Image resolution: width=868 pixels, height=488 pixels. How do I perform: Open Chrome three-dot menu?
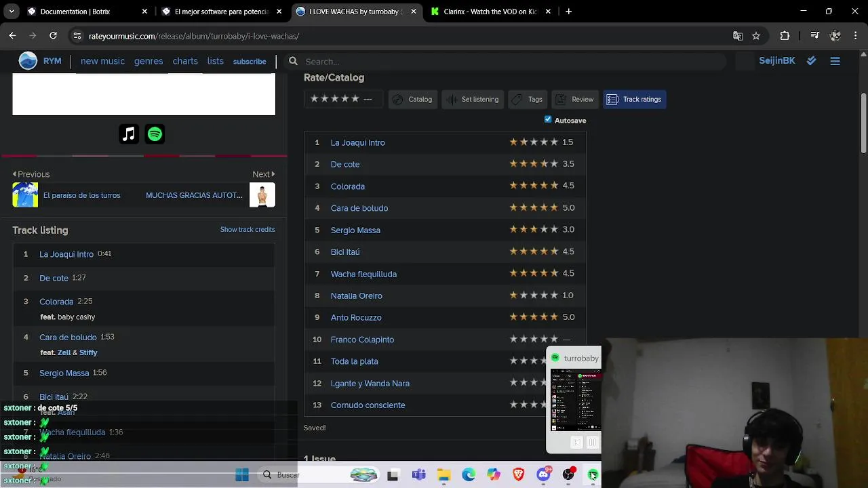855,36
